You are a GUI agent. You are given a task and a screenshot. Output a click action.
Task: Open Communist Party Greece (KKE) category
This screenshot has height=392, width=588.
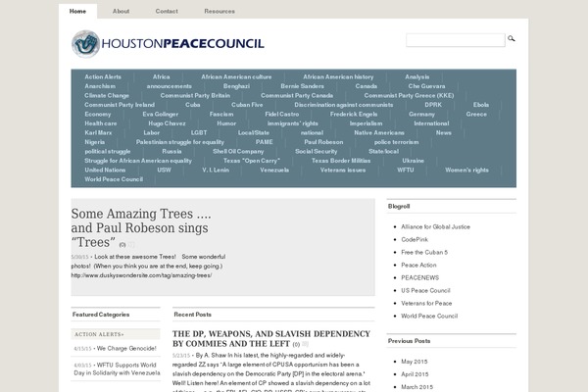tap(409, 96)
